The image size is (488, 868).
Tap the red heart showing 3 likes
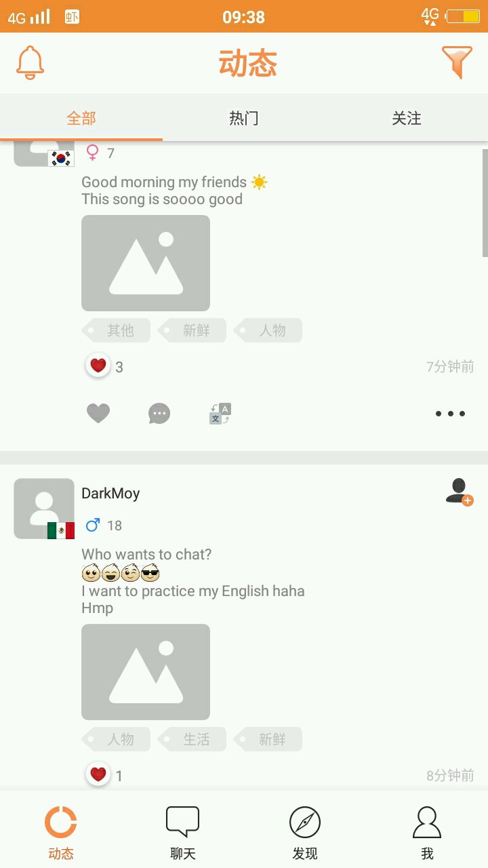coord(98,366)
